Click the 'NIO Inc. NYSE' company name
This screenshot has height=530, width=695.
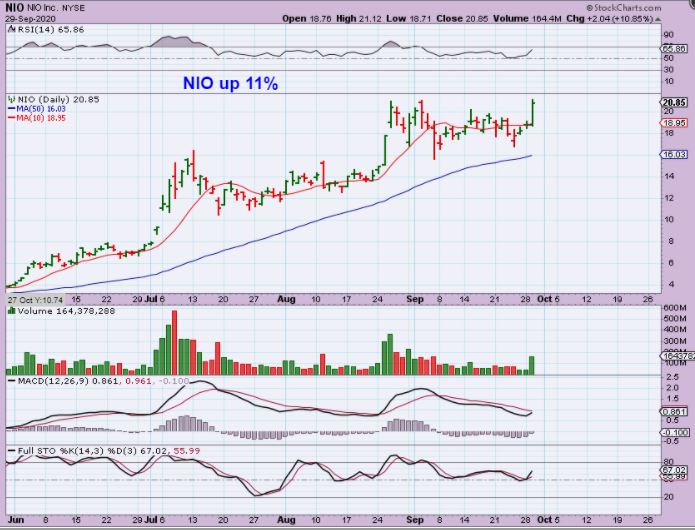(x=56, y=8)
